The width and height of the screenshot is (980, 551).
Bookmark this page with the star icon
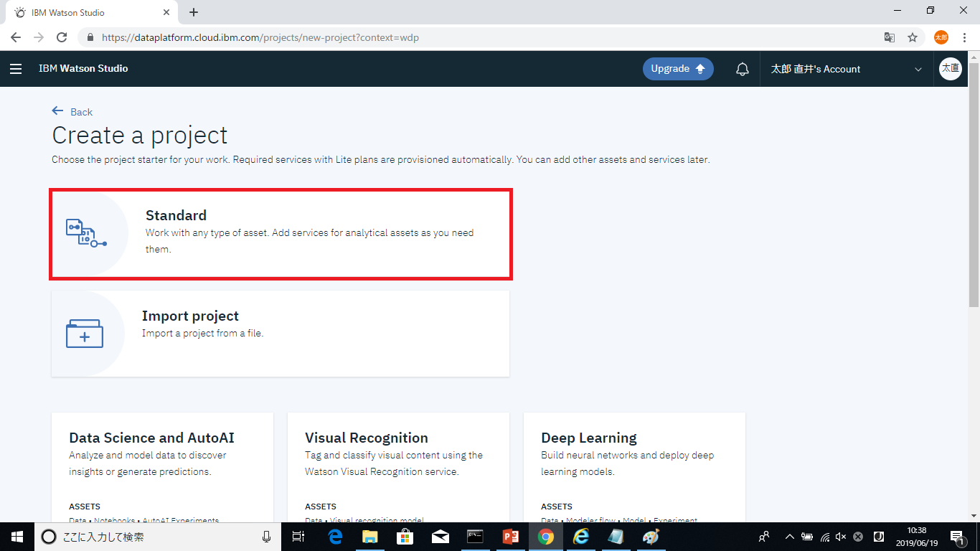913,37
